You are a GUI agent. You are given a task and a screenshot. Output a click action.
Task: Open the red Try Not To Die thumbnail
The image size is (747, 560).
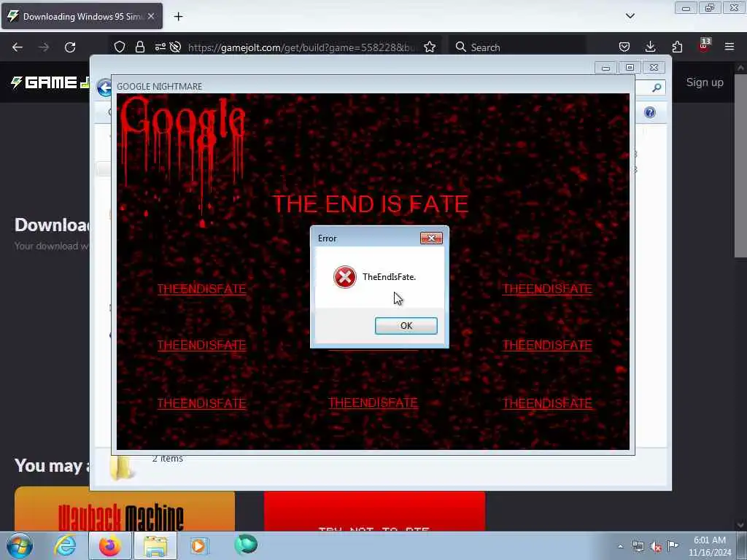pyautogui.click(x=374, y=511)
